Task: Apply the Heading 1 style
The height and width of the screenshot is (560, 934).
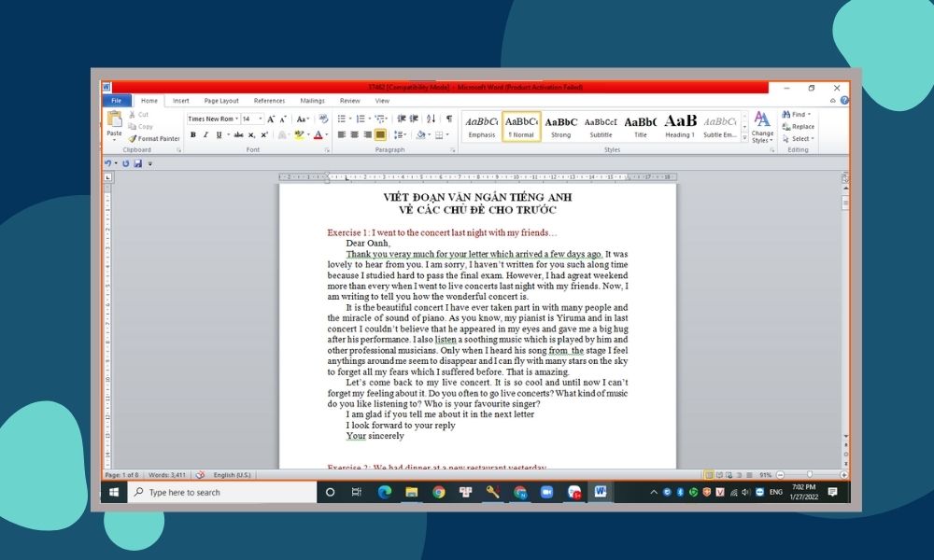Action: (x=680, y=125)
